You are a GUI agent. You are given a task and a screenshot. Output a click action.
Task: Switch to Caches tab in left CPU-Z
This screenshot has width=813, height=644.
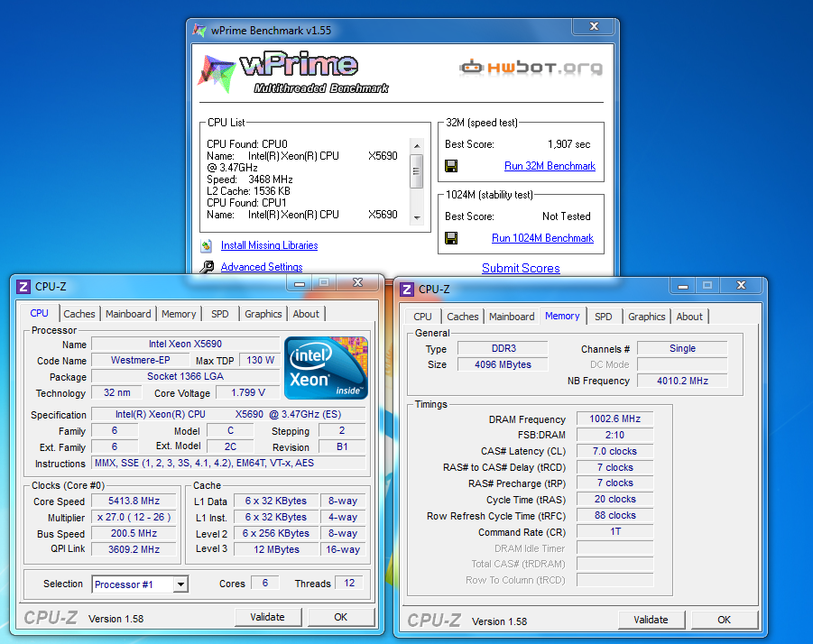(x=79, y=314)
